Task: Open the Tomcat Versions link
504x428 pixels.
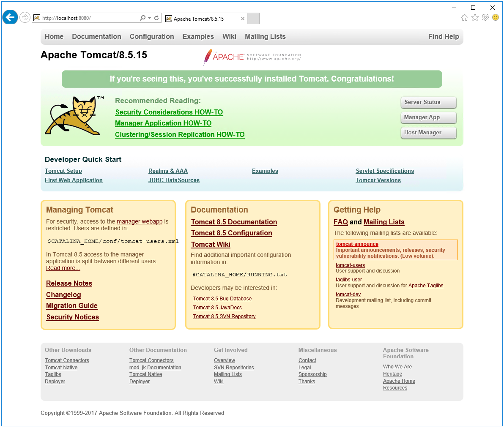Action: [x=378, y=180]
